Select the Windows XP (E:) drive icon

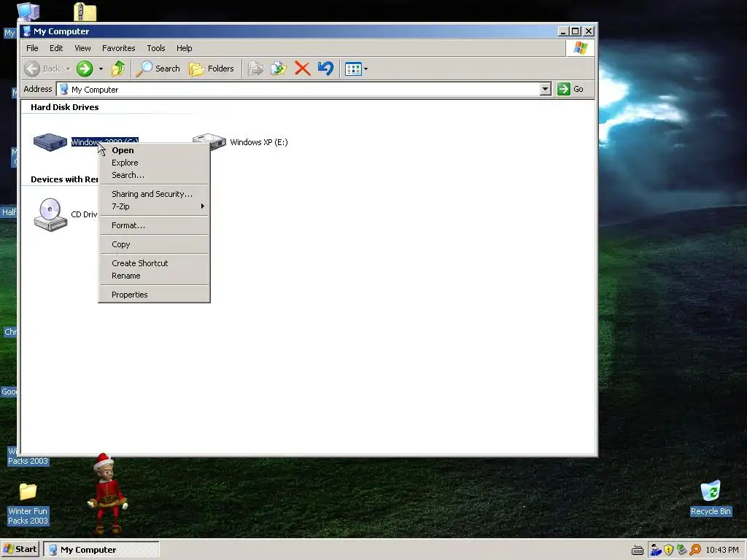tap(209, 141)
